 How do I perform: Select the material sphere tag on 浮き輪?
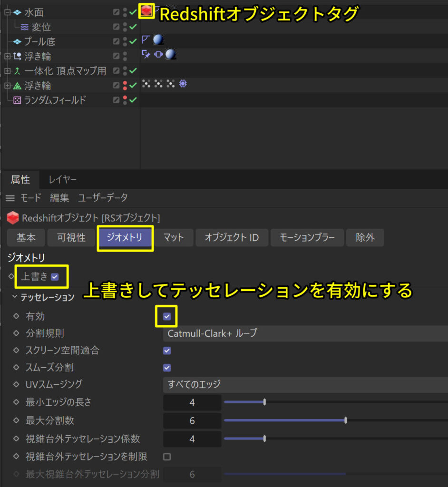(x=171, y=54)
